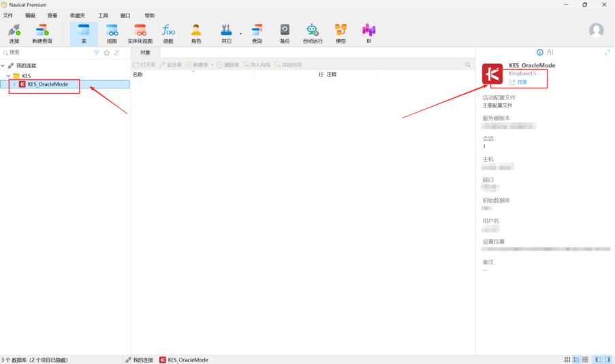
Task: Show 函数 (Function) objects
Action: point(168,33)
